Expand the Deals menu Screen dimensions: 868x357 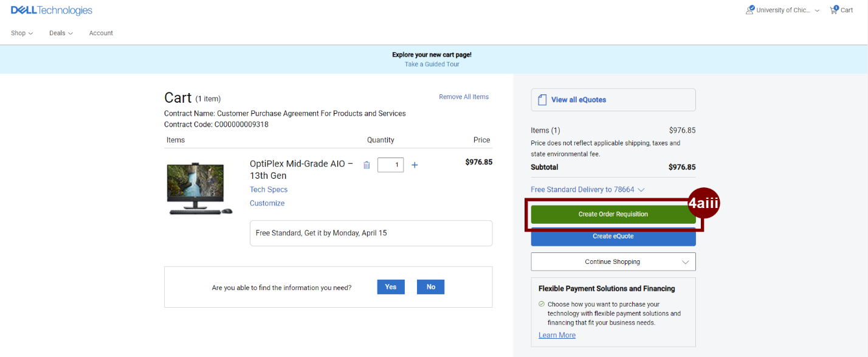pyautogui.click(x=61, y=33)
